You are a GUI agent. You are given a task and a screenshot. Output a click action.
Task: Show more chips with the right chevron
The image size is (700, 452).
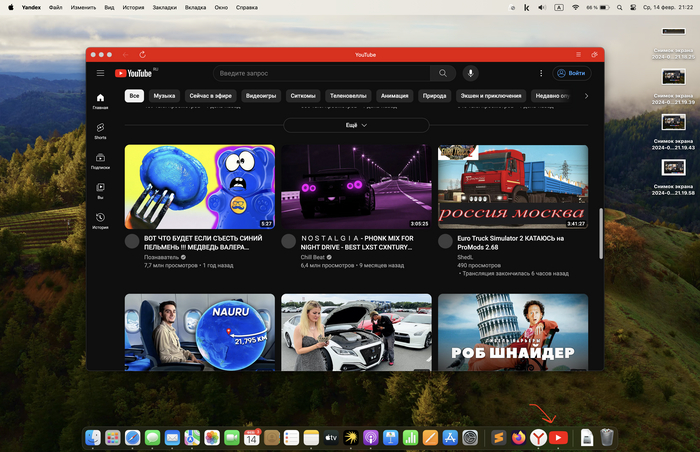(x=586, y=96)
